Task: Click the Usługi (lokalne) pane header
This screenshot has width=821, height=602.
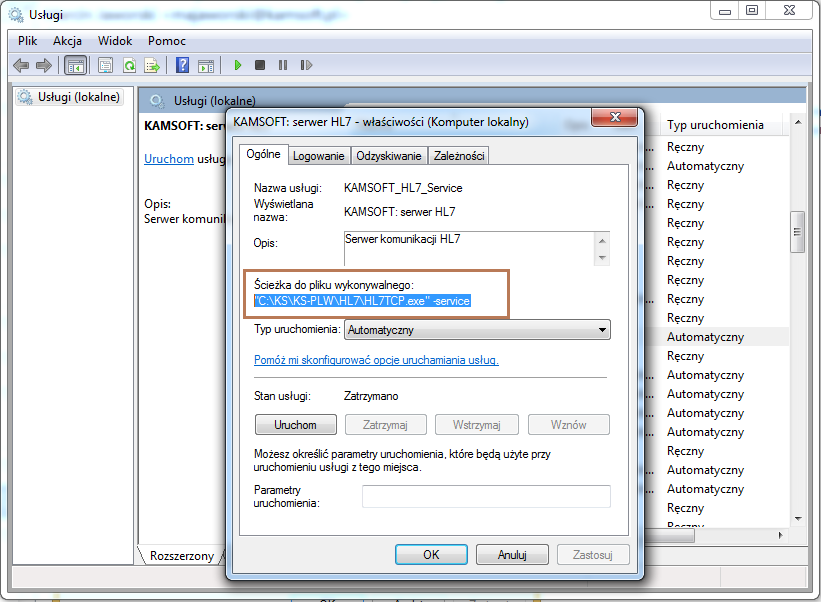Action: tap(215, 101)
